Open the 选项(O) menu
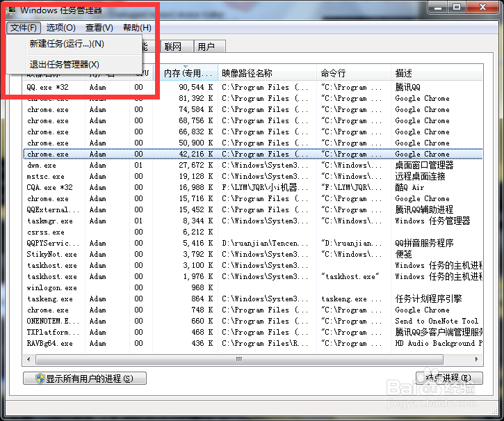 point(60,28)
